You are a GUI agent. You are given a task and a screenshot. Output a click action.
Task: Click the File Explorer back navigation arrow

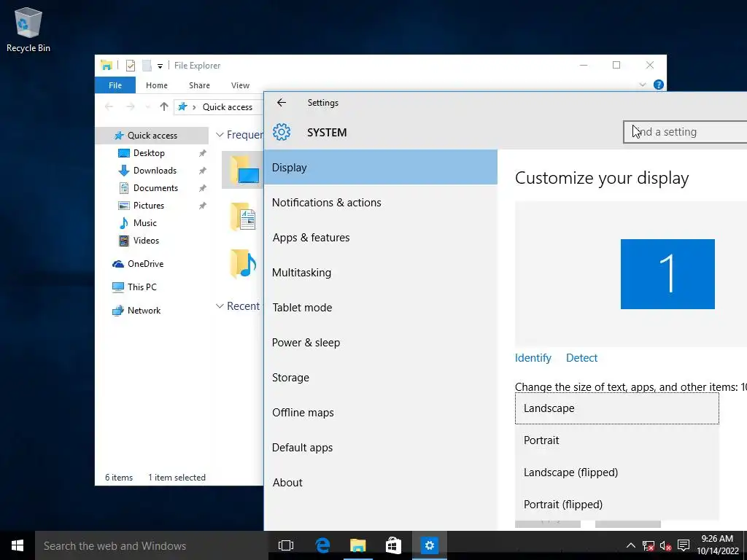[109, 106]
